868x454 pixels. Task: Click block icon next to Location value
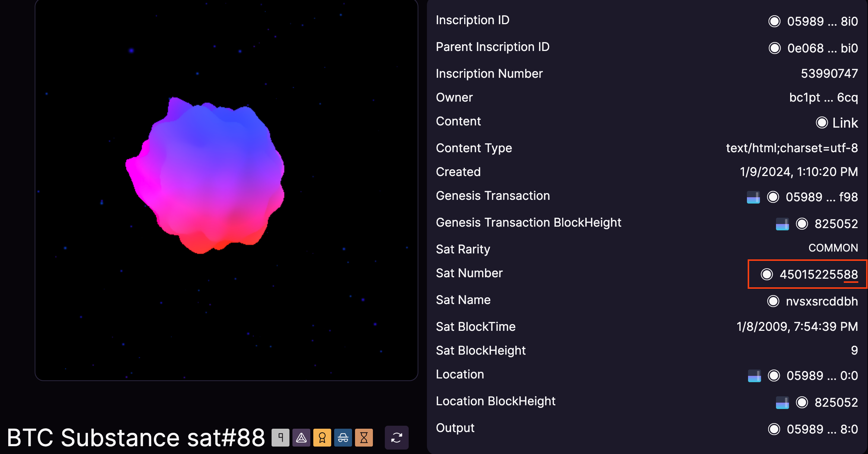tap(754, 376)
